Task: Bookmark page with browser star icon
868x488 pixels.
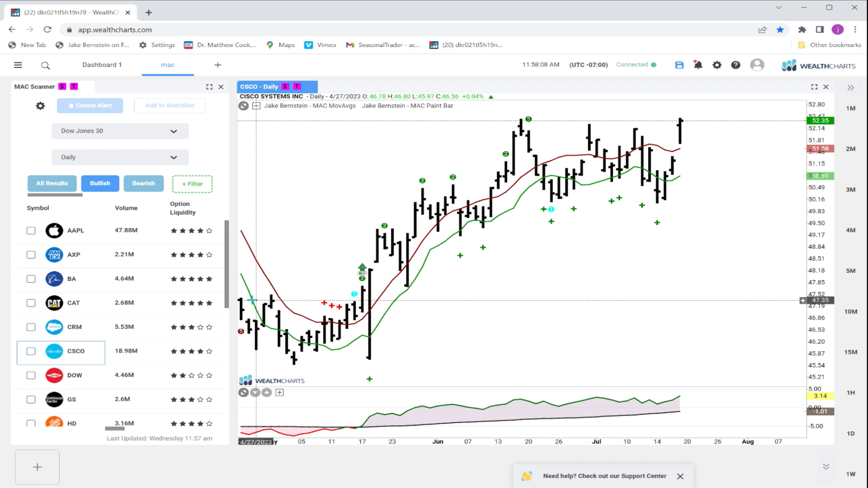Action: coord(780,30)
